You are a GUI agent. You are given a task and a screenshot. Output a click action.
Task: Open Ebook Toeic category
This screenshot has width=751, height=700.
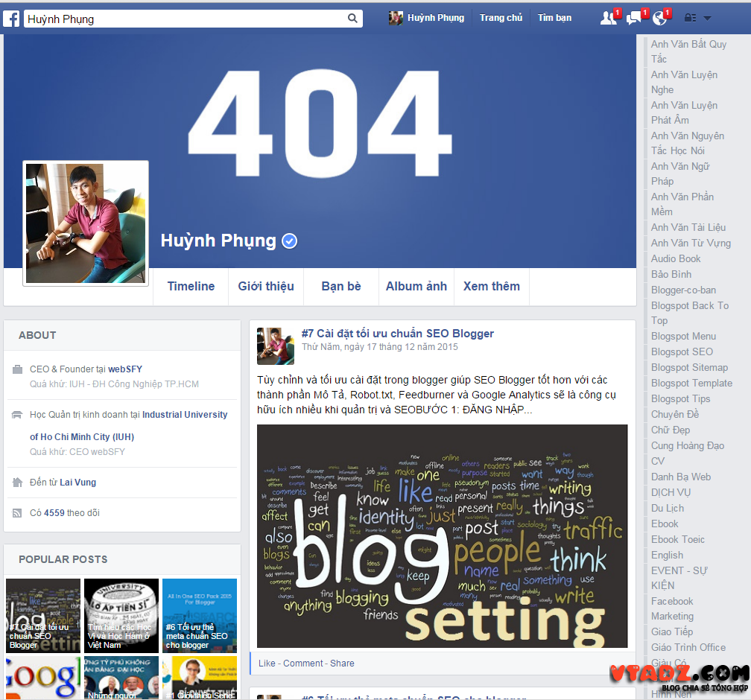point(678,540)
